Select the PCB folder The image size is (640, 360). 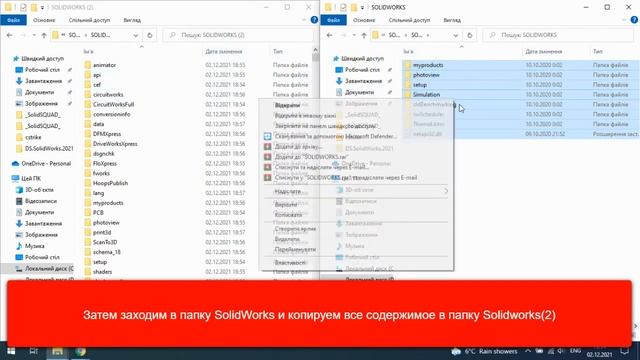[x=98, y=213]
